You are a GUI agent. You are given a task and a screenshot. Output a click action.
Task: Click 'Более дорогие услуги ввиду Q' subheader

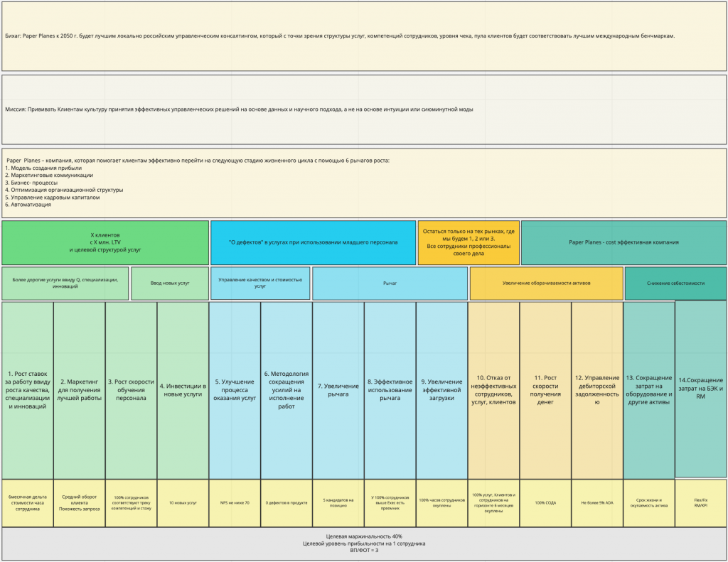point(65,283)
